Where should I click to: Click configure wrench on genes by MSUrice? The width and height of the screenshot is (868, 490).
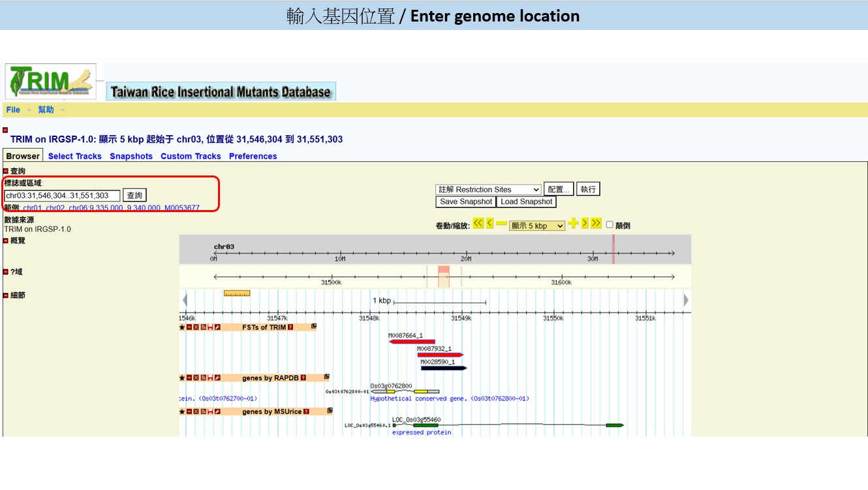pos(218,412)
